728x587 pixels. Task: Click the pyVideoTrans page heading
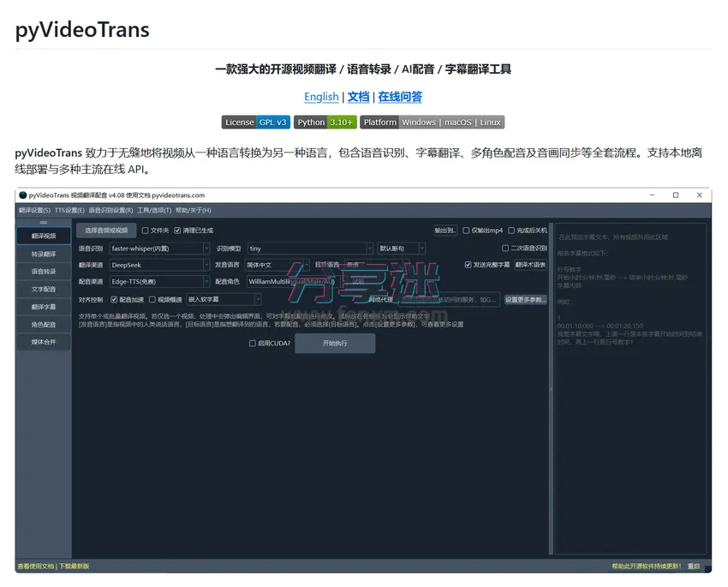click(82, 30)
